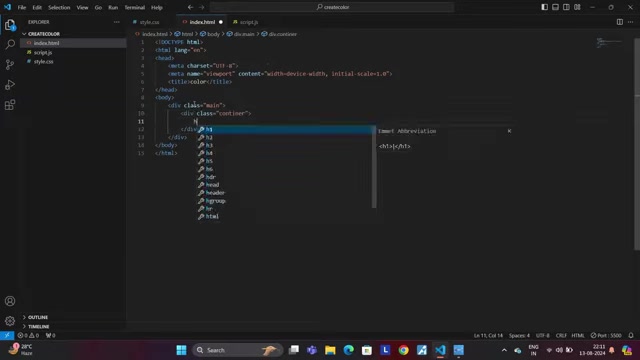The width and height of the screenshot is (640, 360).
Task: Toggle the primary side bar layout icon
Action: click(x=544, y=7)
